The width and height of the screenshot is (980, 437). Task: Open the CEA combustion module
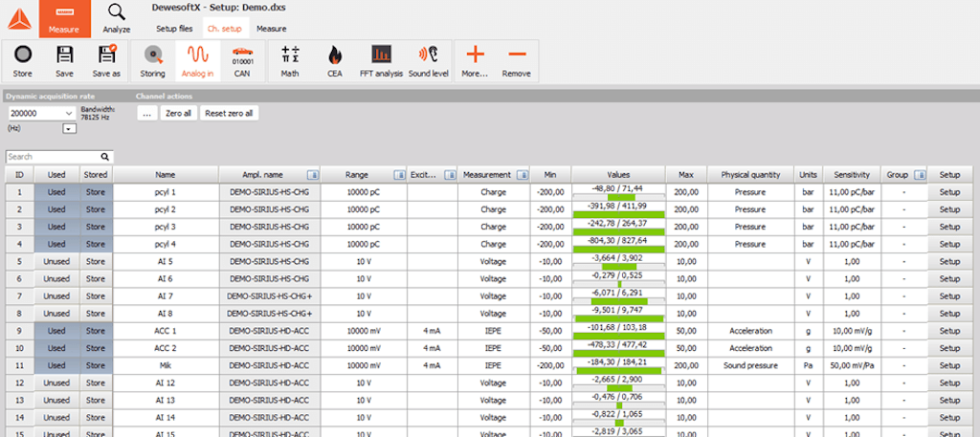[x=335, y=61]
